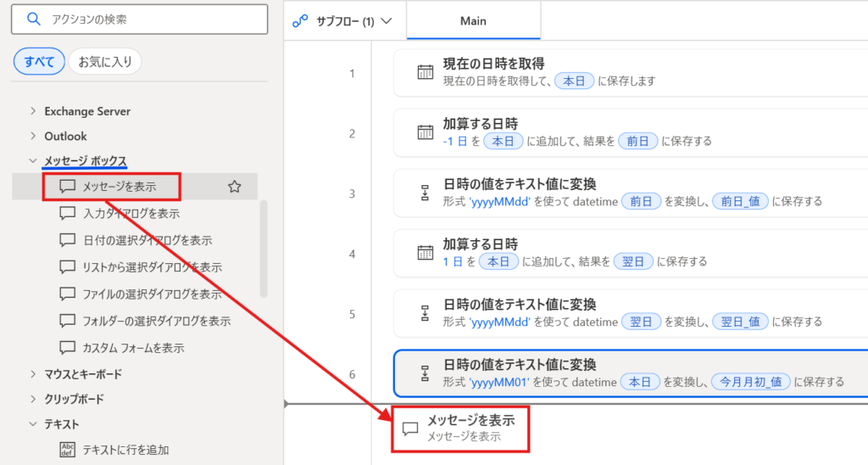
Task: Click icon beside フォルダーの選択ダイアログを表示
Action: pyautogui.click(x=68, y=321)
